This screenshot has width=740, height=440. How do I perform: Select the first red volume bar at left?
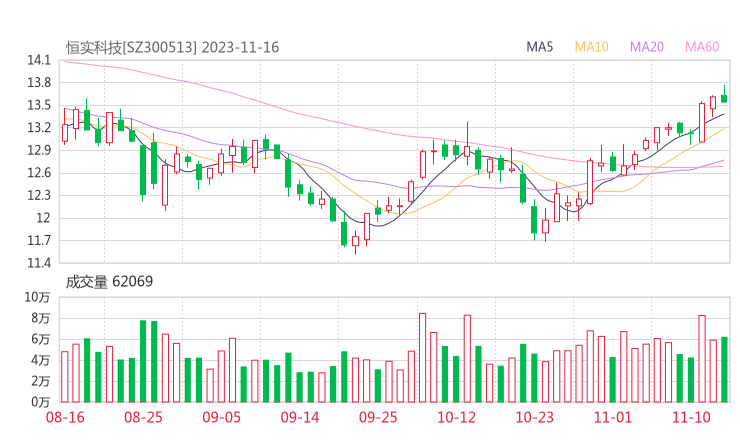pyautogui.click(x=65, y=377)
